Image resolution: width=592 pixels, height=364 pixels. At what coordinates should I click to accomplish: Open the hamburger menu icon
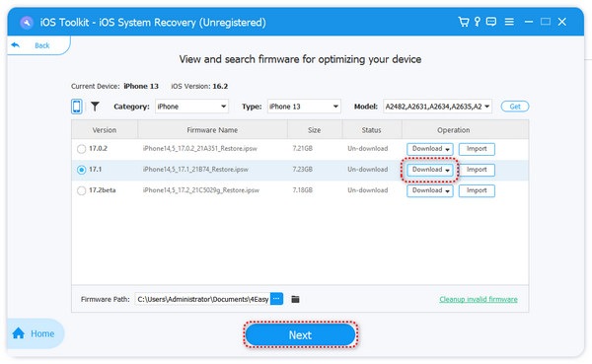(509, 22)
